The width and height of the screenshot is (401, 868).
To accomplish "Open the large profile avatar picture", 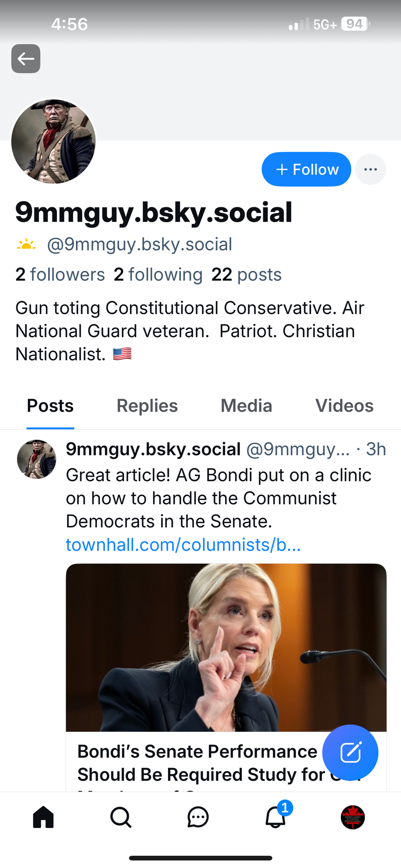I will [x=53, y=141].
